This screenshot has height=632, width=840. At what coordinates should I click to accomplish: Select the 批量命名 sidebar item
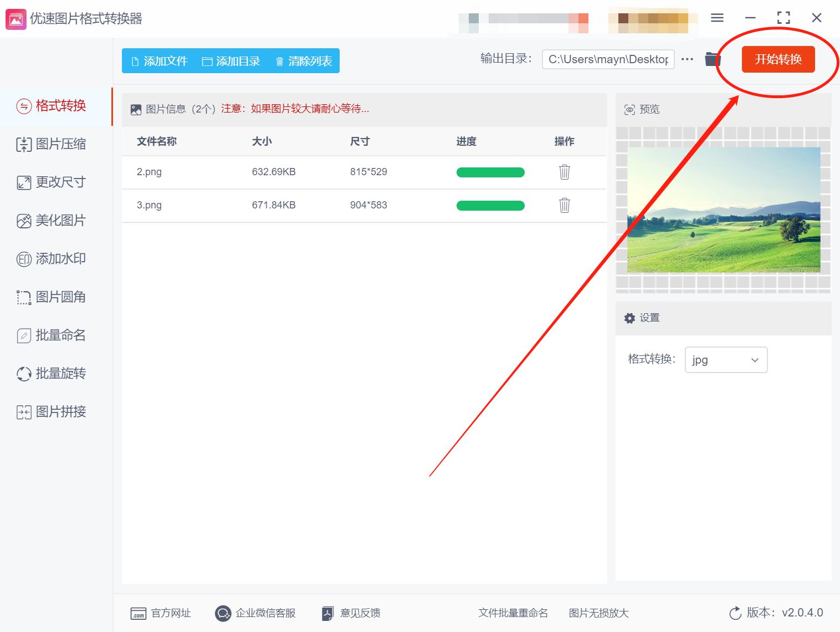point(60,335)
